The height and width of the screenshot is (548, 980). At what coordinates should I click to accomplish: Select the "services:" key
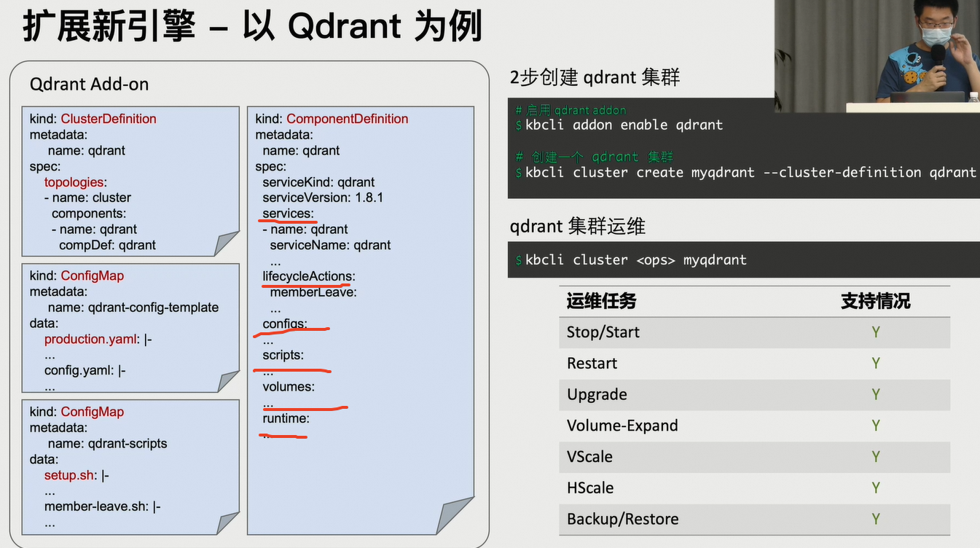288,214
